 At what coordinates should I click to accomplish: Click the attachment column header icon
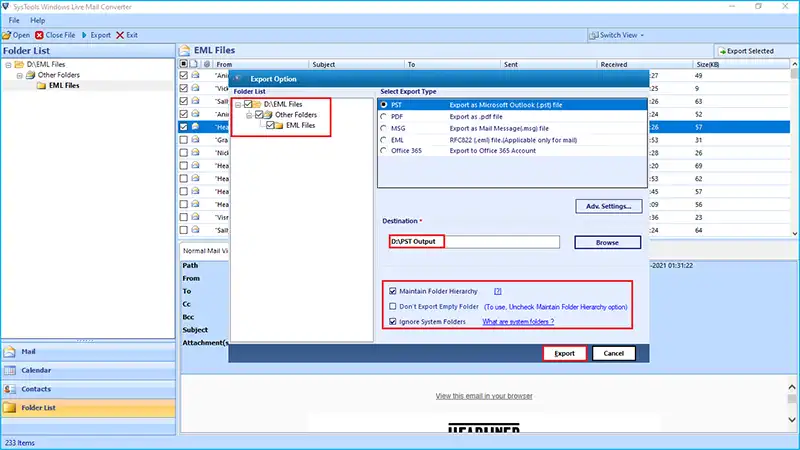pos(207,64)
